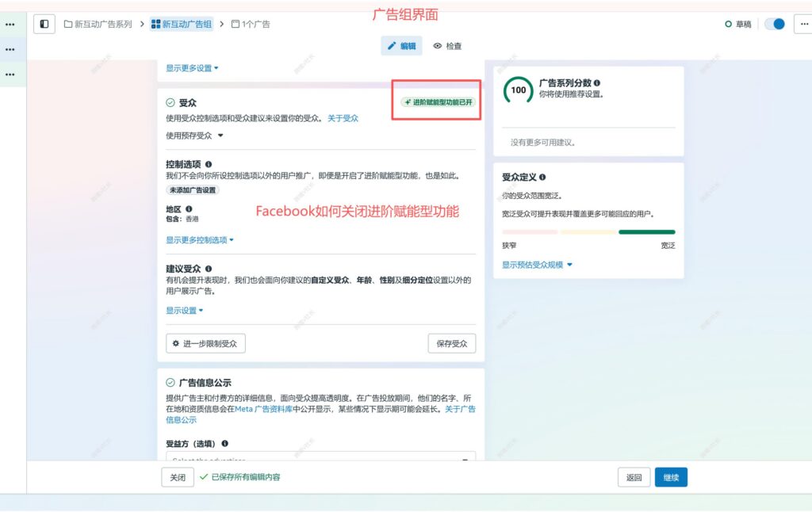This screenshot has height=512, width=812.
Task: Open the first three-dot menu in left strip
Action: point(10,25)
